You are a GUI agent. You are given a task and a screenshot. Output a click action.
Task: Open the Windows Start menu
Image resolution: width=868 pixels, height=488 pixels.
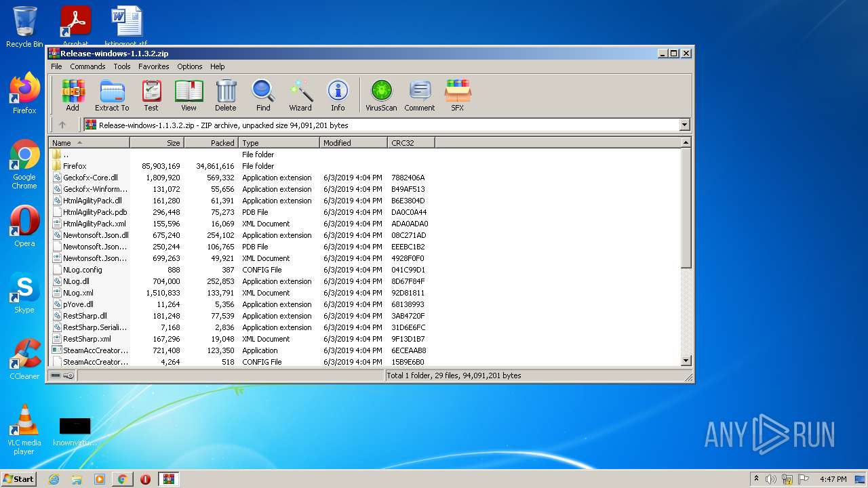coord(18,479)
